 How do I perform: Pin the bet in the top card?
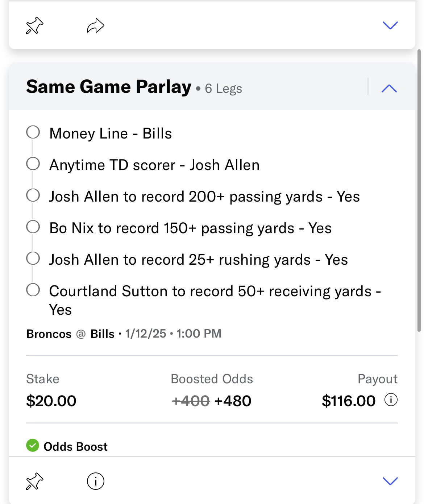pos(35,26)
